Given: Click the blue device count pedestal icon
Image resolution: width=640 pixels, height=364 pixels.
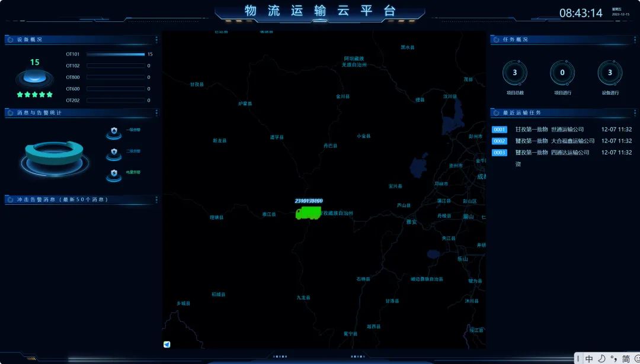Looking at the screenshot, I should pyautogui.click(x=34, y=78).
